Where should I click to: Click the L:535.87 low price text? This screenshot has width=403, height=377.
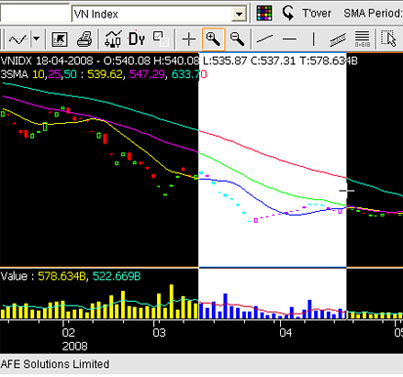pyautogui.click(x=225, y=61)
